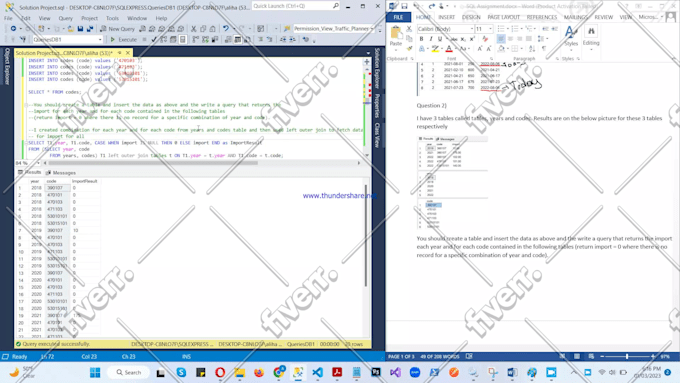Open the Editing group dropdown in Word

click(x=591, y=36)
